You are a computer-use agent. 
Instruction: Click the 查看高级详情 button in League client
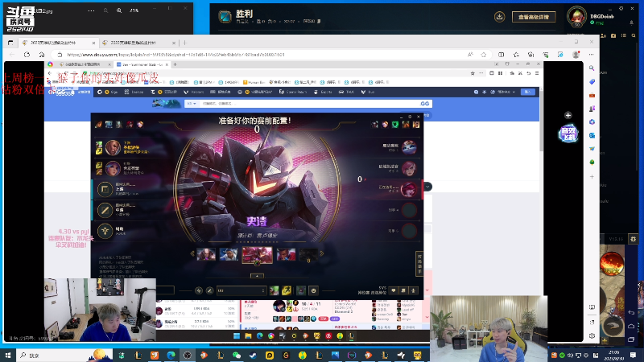[x=534, y=17]
